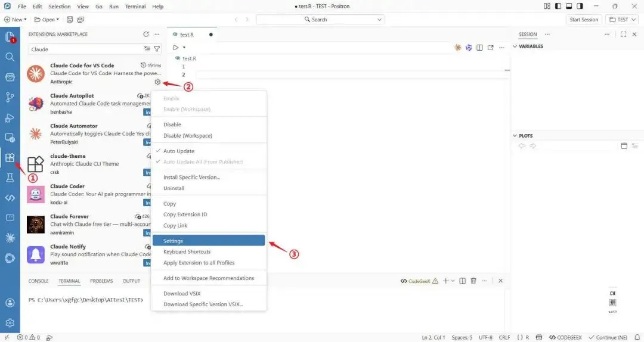Click CODEGEEX in status bar
This screenshot has height=342, width=644.
[565, 337]
